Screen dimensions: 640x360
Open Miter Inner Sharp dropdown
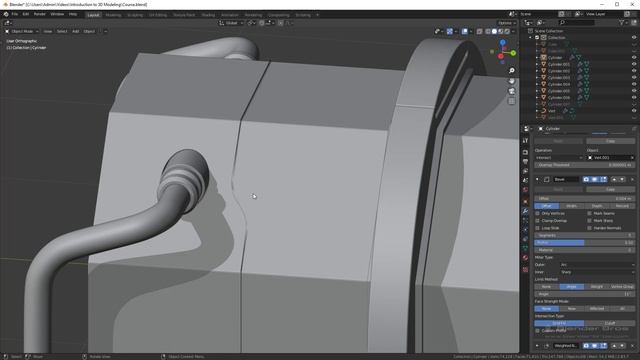coord(598,272)
